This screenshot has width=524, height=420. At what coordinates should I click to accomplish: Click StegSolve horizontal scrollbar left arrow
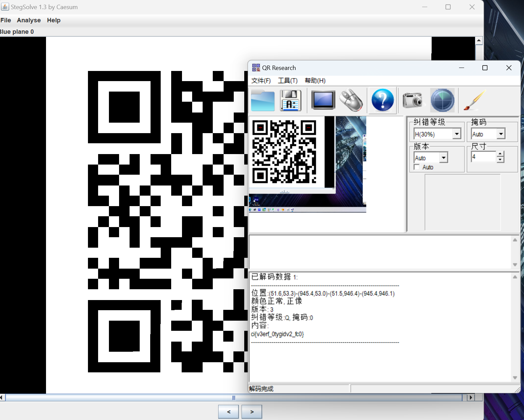[x=2, y=398]
